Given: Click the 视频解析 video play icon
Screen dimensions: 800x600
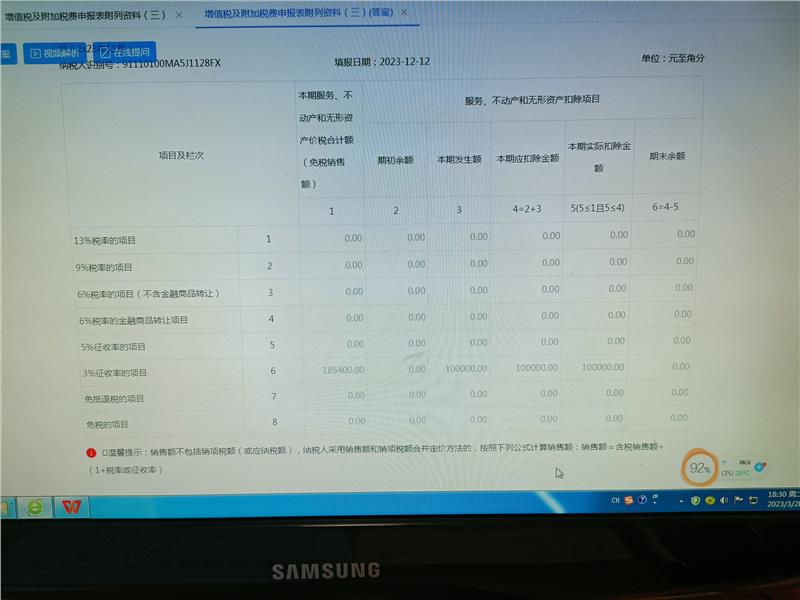Looking at the screenshot, I should pos(35,53).
